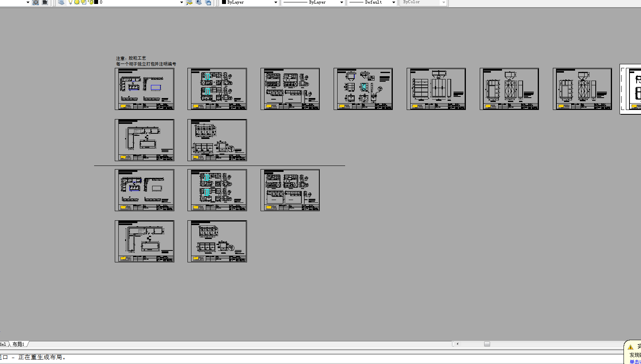The height and width of the screenshot is (364, 641).
Task: Click the Make Object's Layer Current icon
Action: [189, 2]
